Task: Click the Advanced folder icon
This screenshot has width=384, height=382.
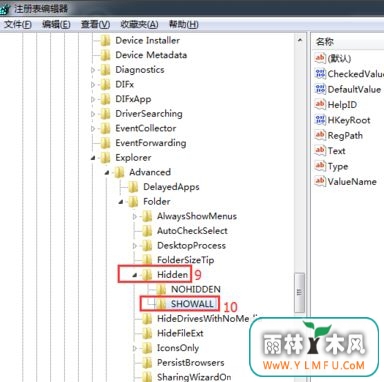Action: (119, 173)
